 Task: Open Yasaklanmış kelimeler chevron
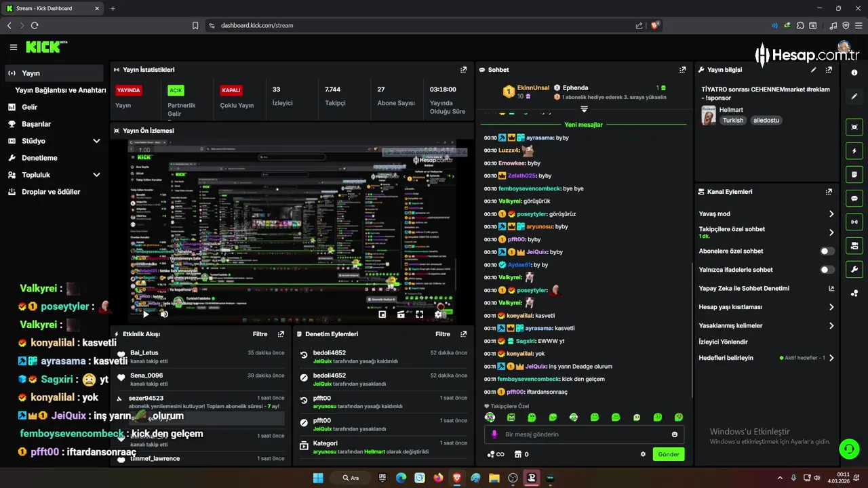pyautogui.click(x=831, y=326)
